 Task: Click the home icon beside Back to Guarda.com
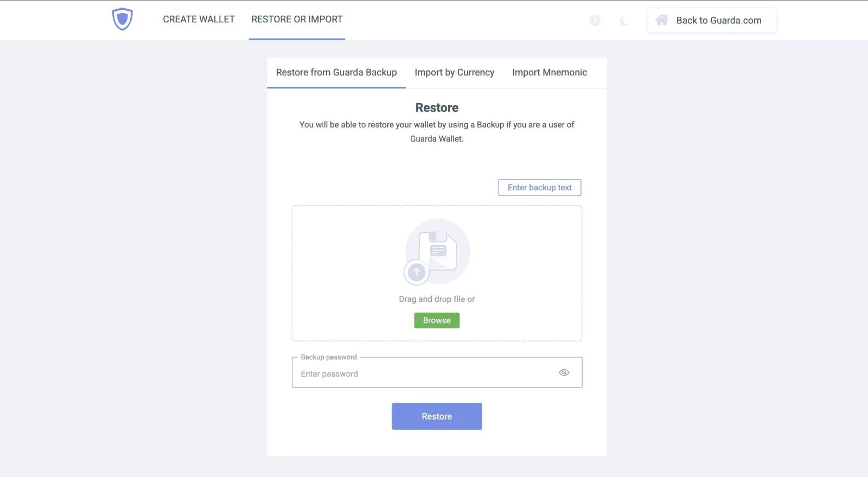tap(661, 20)
